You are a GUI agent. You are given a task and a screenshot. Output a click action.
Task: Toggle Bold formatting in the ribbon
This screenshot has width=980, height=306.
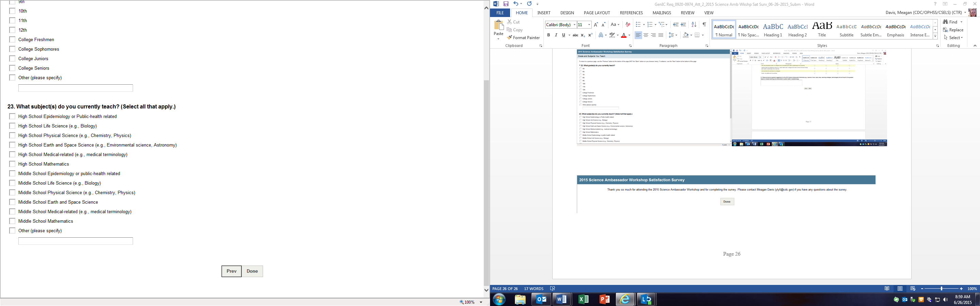pyautogui.click(x=548, y=35)
